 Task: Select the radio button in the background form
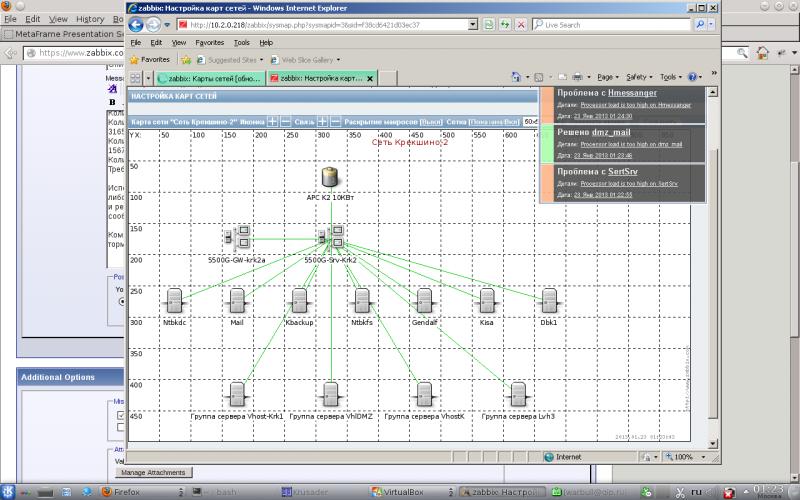tap(122, 300)
